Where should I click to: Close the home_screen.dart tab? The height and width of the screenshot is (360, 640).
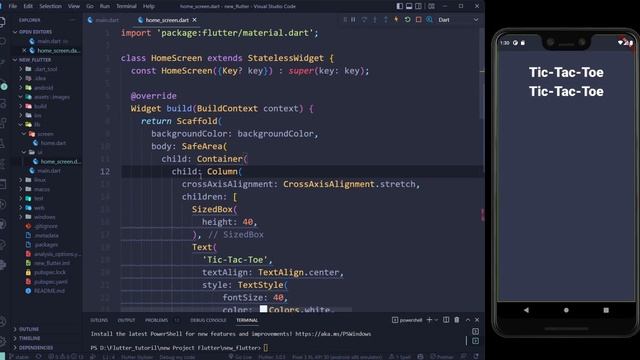click(195, 20)
